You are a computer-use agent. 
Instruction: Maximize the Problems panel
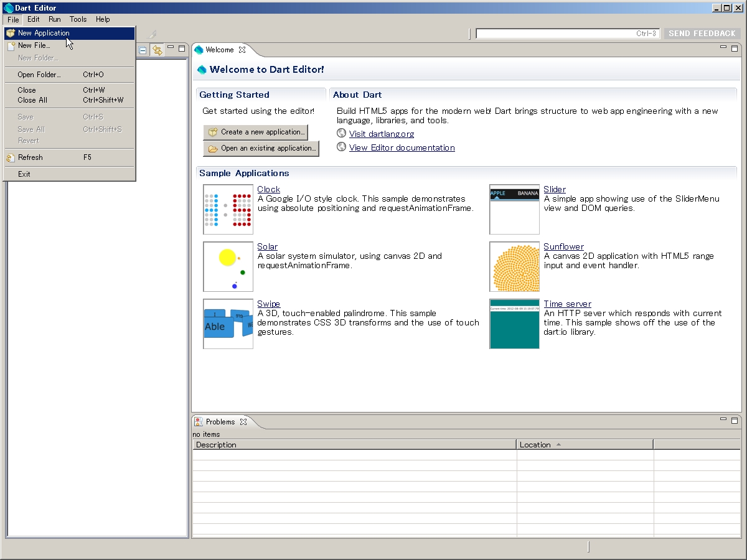click(735, 420)
